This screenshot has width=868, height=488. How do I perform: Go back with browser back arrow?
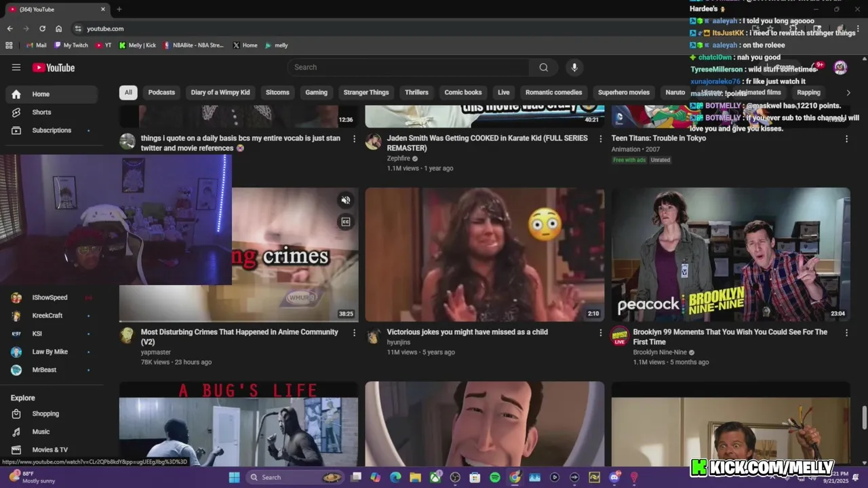coord(9,28)
